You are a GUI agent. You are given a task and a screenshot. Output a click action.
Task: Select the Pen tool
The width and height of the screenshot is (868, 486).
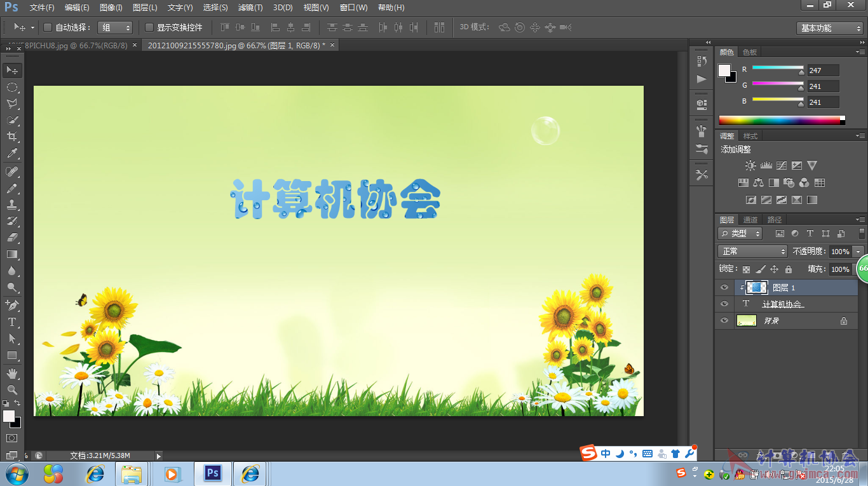12,306
